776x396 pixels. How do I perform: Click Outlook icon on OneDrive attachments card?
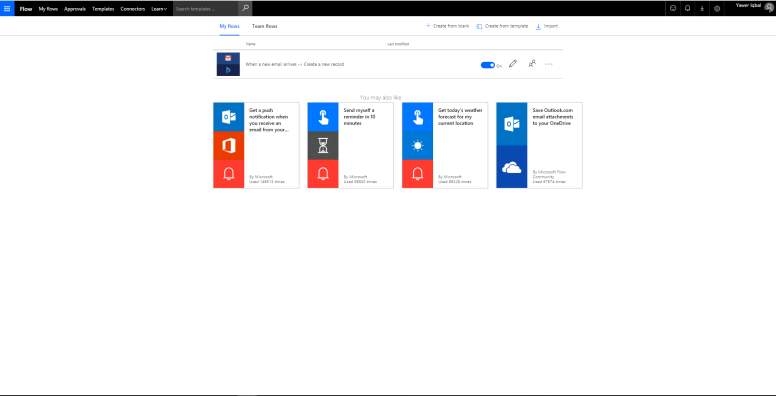[512, 124]
